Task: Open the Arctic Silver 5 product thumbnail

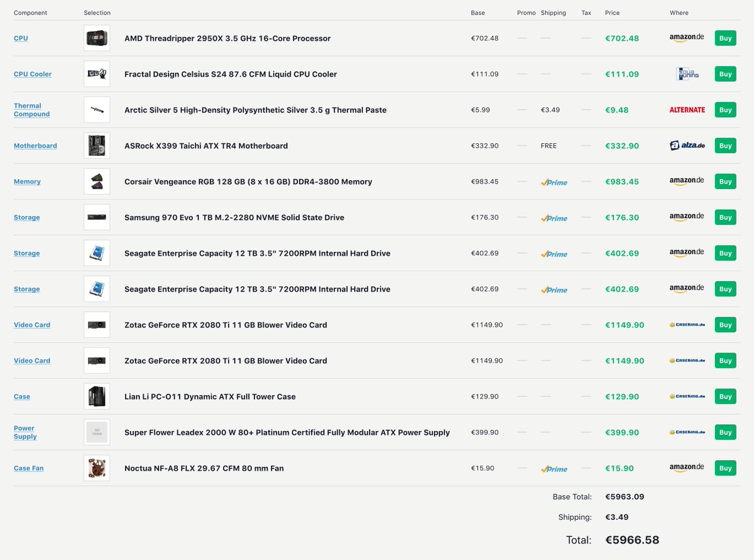Action: point(97,110)
